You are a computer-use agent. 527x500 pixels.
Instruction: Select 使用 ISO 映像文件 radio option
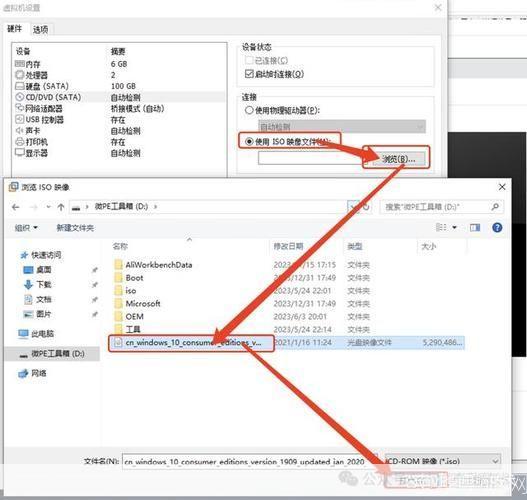tap(249, 141)
